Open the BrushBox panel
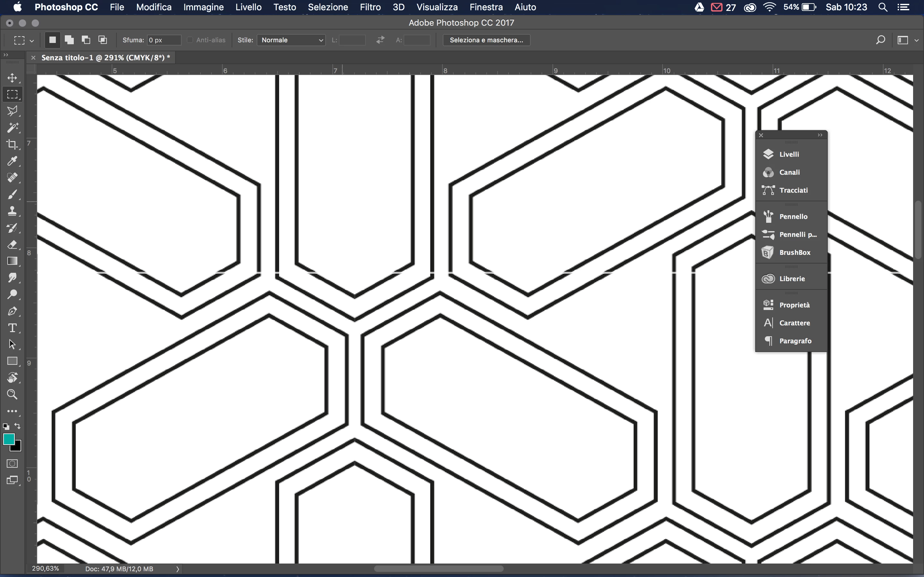 pos(794,252)
